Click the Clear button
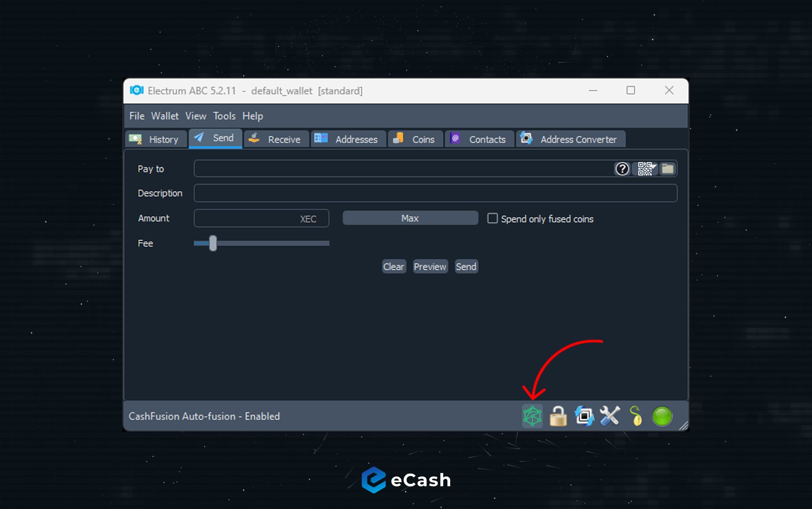Image resolution: width=812 pixels, height=509 pixels. (x=394, y=267)
